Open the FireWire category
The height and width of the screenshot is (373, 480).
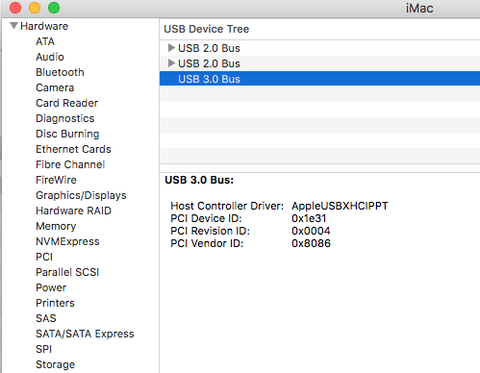click(x=56, y=180)
